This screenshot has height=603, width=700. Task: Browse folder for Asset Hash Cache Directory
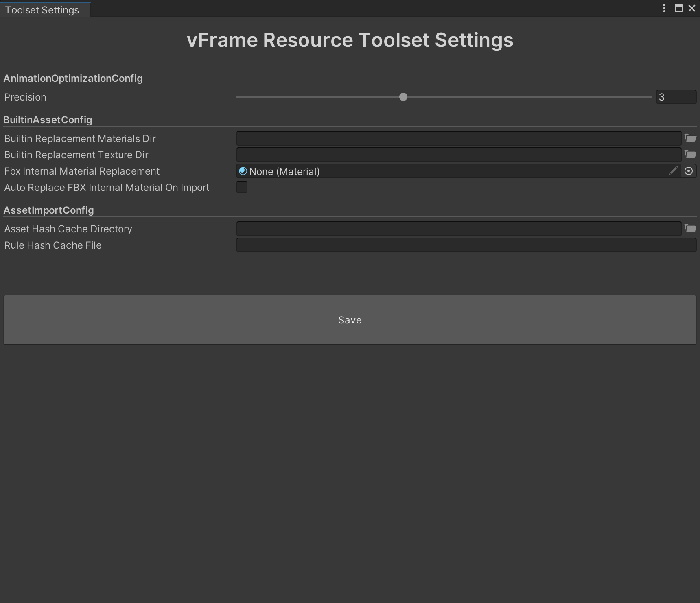pyautogui.click(x=690, y=229)
